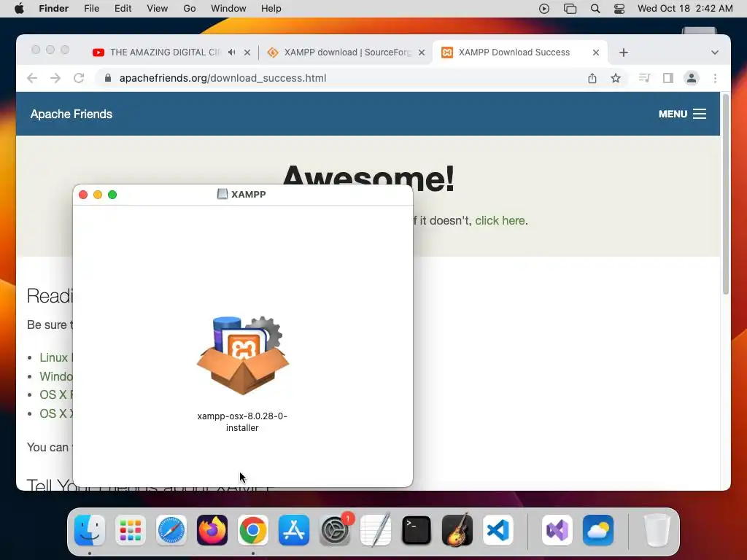Click the Chrome page vertical scrollbar

tap(726, 194)
